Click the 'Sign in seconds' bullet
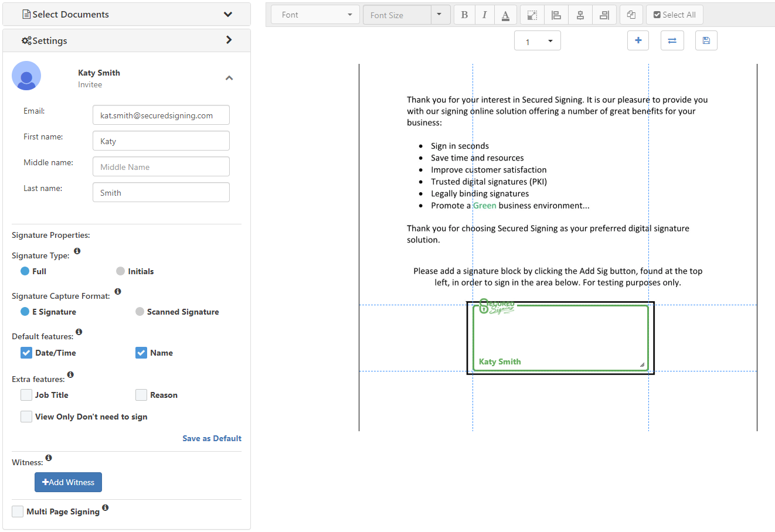The height and width of the screenshot is (532, 775). tap(460, 146)
